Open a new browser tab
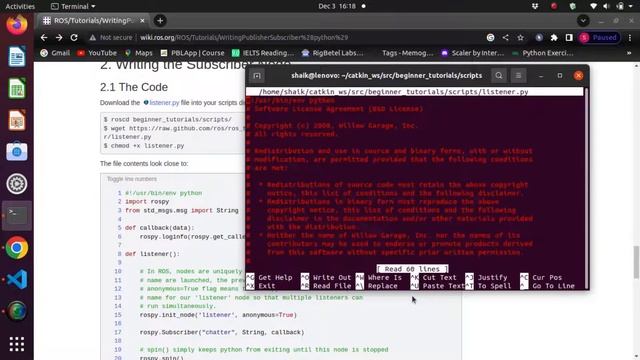 tap(160, 20)
